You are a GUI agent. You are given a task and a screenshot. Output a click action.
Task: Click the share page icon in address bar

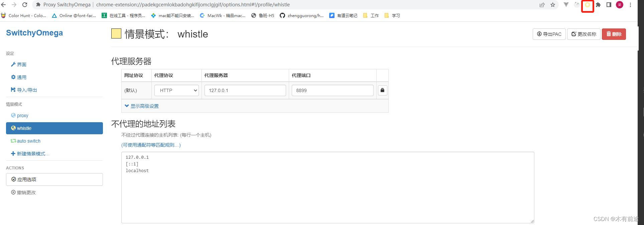tap(542, 5)
